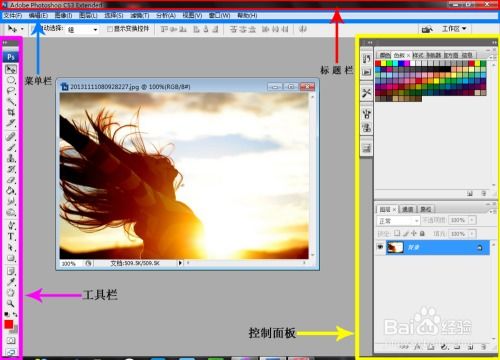Collapse the right panel dock double arrow
This screenshot has height=360, width=500.
point(494,42)
